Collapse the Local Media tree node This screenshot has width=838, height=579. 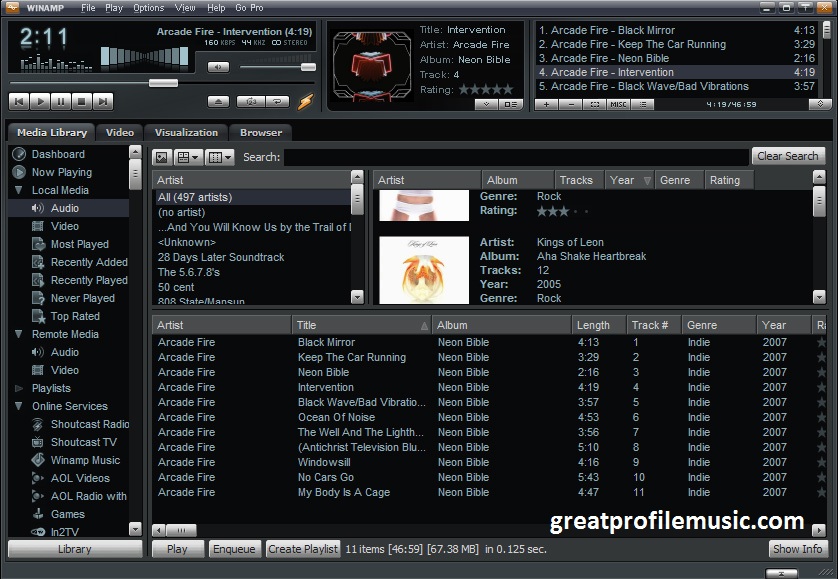(19, 190)
